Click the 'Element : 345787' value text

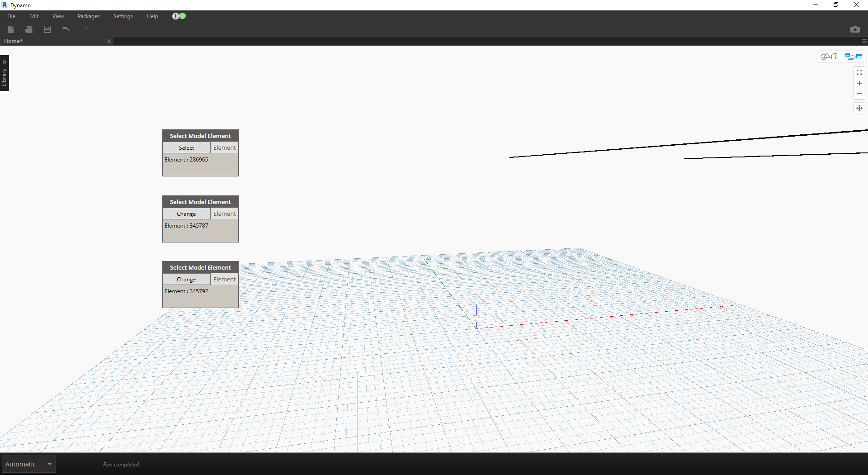[186, 226]
